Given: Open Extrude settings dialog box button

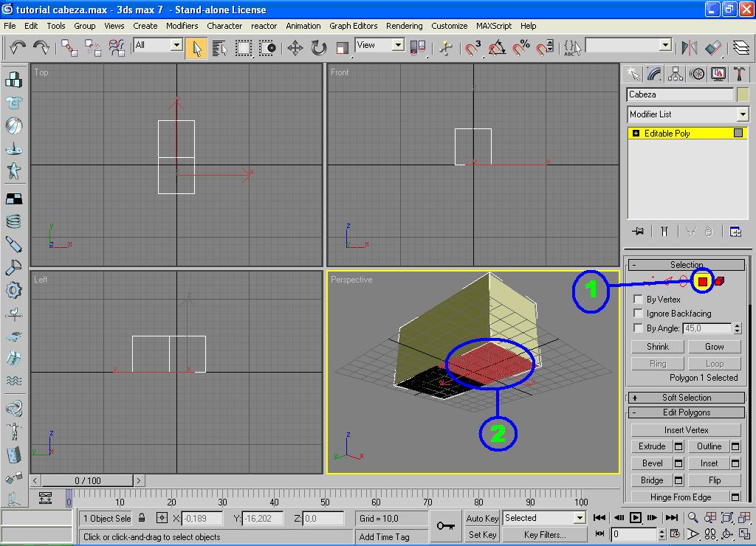Looking at the screenshot, I should click(678, 446).
